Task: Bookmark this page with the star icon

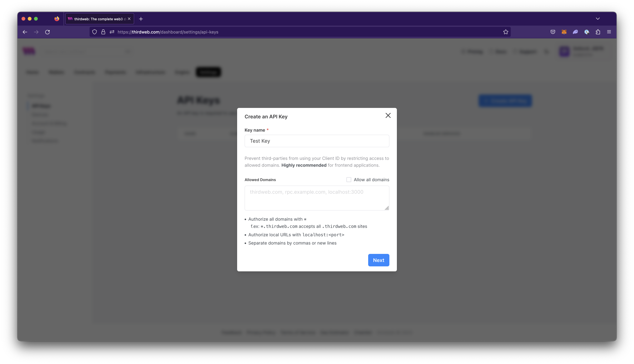Action: [x=506, y=32]
